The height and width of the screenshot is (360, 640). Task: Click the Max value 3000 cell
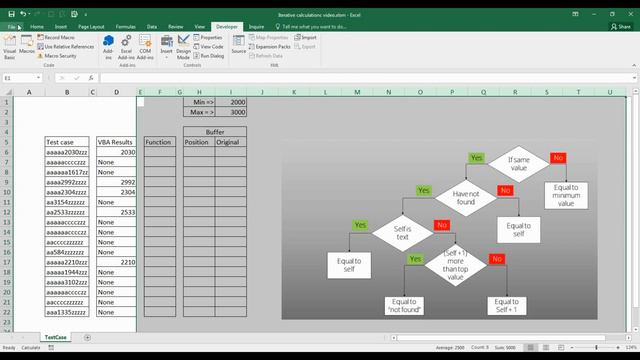coord(231,112)
